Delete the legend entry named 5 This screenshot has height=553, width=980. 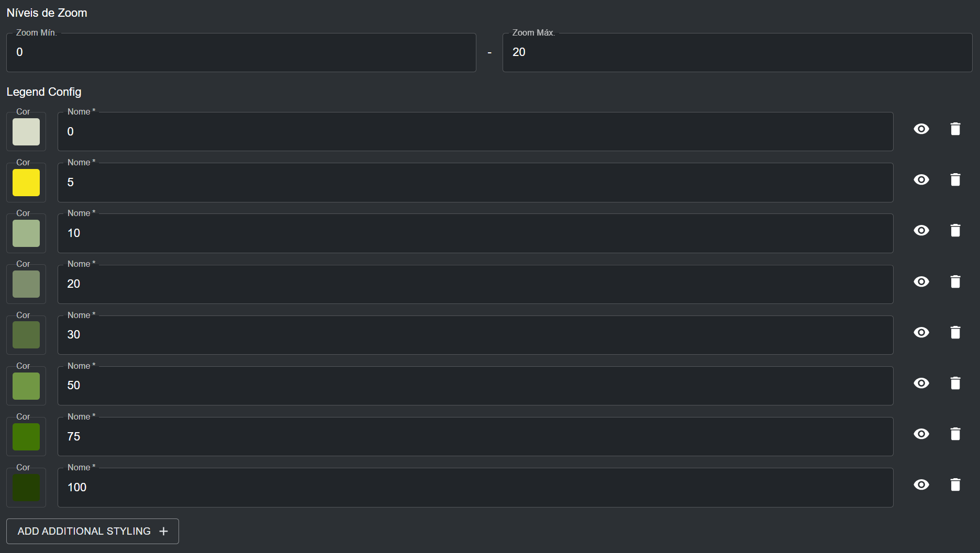tap(955, 180)
